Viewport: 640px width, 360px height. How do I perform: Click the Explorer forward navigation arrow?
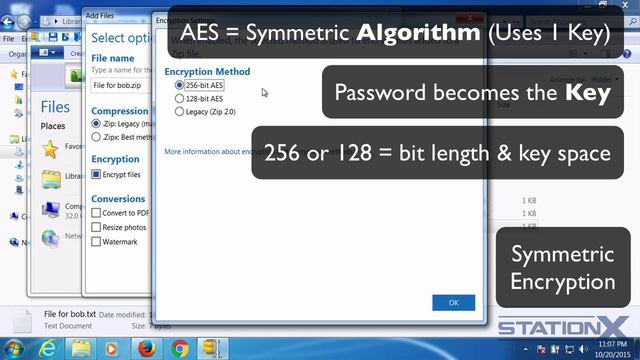(x=24, y=22)
